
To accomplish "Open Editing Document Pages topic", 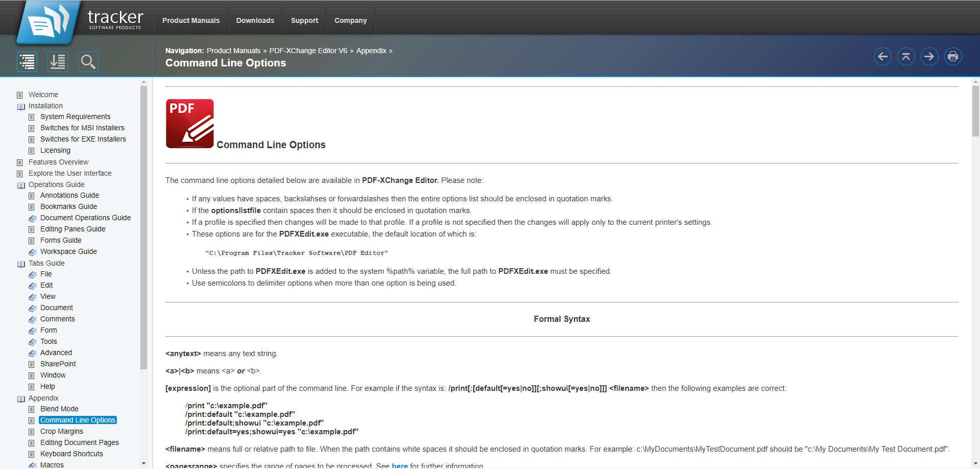I will pyautogui.click(x=80, y=442).
